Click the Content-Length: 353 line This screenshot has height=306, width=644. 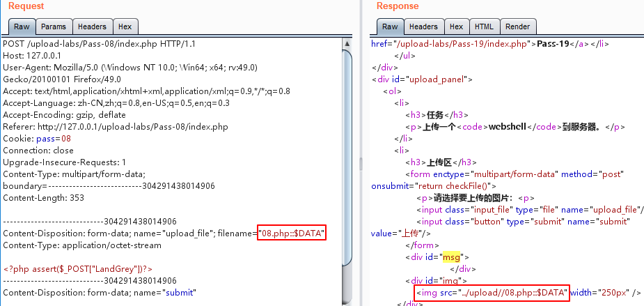click(43, 198)
